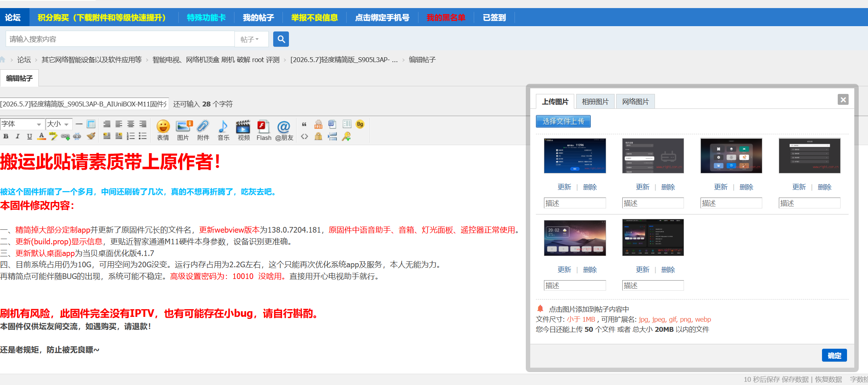The width and height of the screenshot is (868, 385).
Task: Insert the app grid screenshot thumbnail
Action: [x=731, y=156]
